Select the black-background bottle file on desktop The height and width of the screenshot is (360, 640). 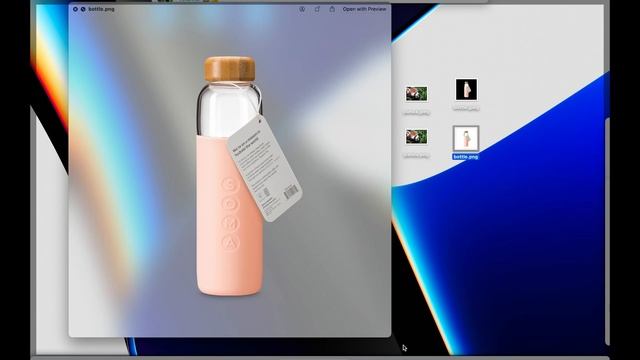point(466,89)
